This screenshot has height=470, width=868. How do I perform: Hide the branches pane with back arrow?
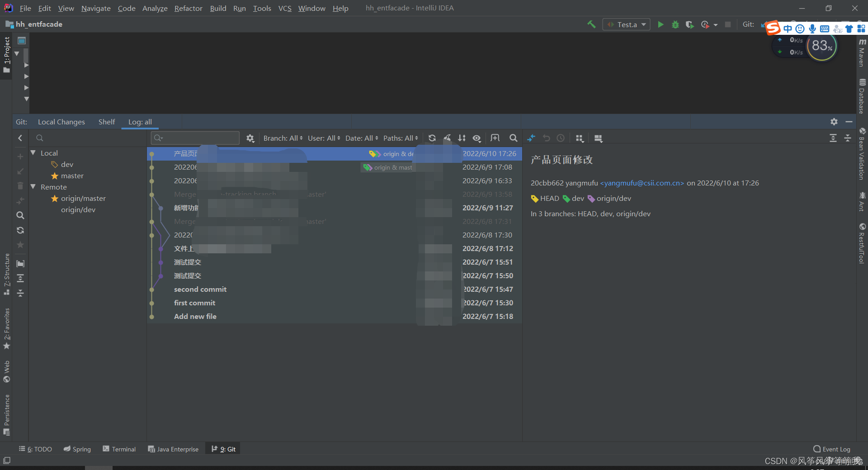pos(20,138)
